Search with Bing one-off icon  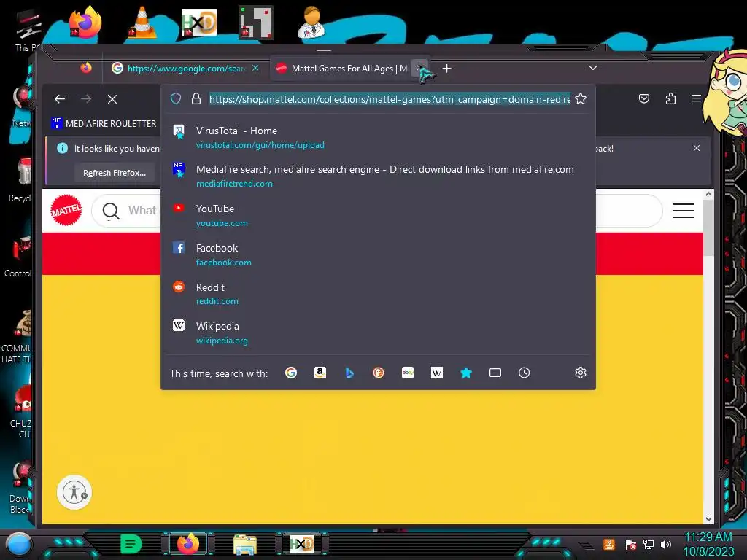[349, 373]
